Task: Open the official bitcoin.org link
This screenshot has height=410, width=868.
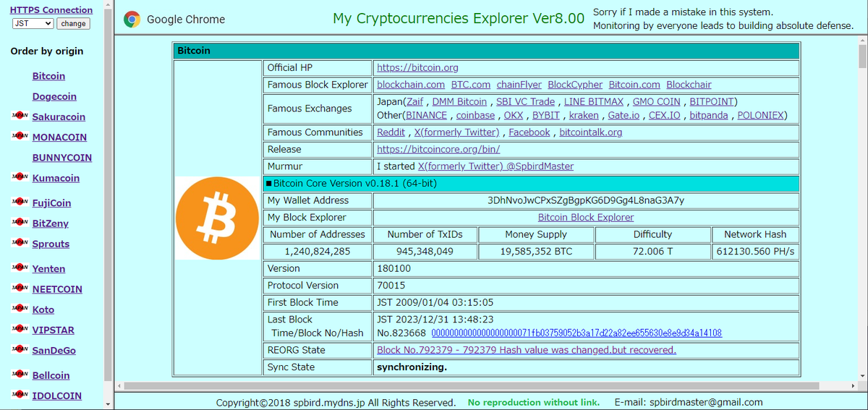Action: click(x=418, y=68)
